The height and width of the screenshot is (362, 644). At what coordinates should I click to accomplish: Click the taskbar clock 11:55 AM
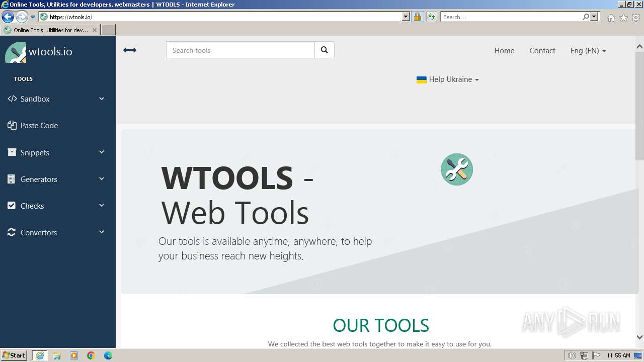tap(618, 355)
